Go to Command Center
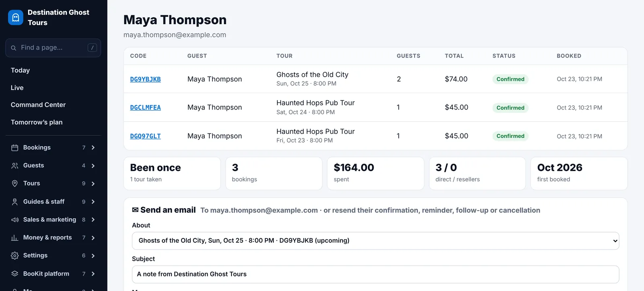This screenshot has height=291, width=644. pos(38,105)
